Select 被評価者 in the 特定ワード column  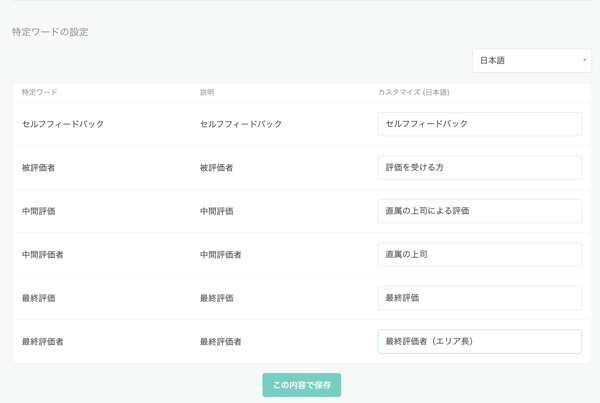[x=39, y=168]
